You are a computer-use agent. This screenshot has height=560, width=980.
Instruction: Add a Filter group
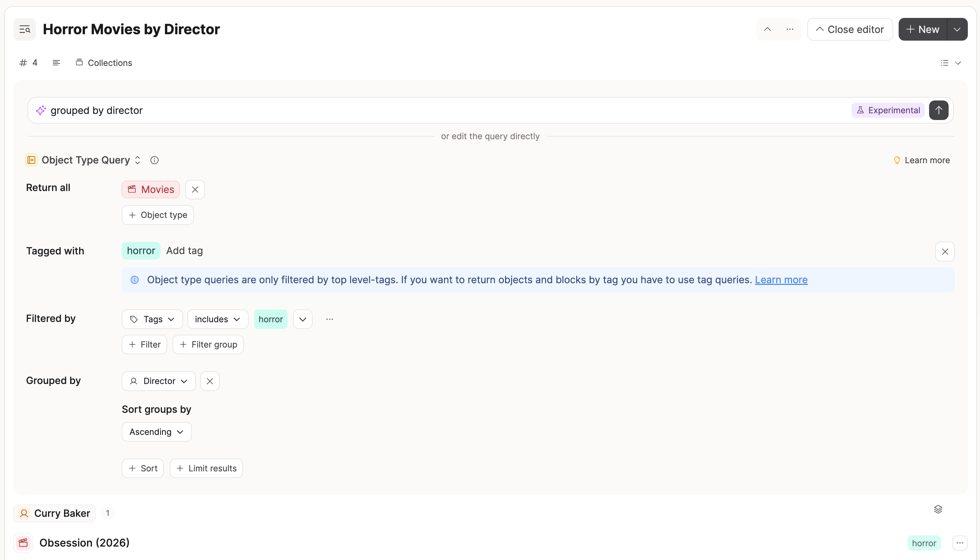click(x=208, y=345)
